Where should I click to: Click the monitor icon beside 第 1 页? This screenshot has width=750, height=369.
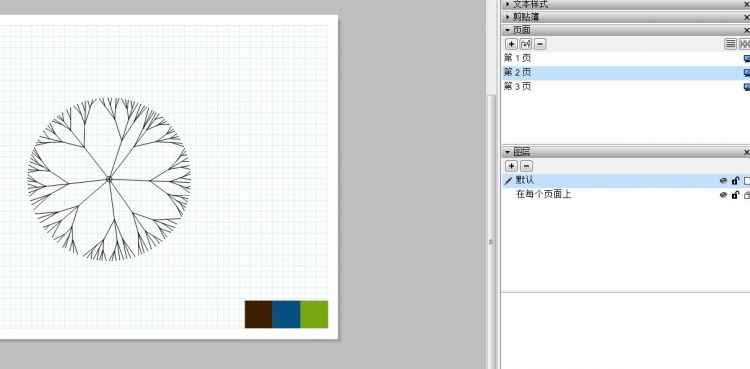(x=747, y=58)
